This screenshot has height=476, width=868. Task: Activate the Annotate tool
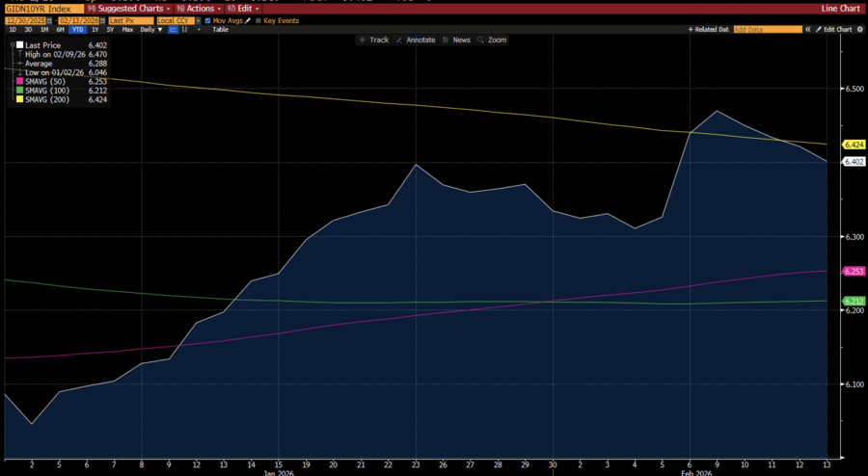(x=416, y=40)
